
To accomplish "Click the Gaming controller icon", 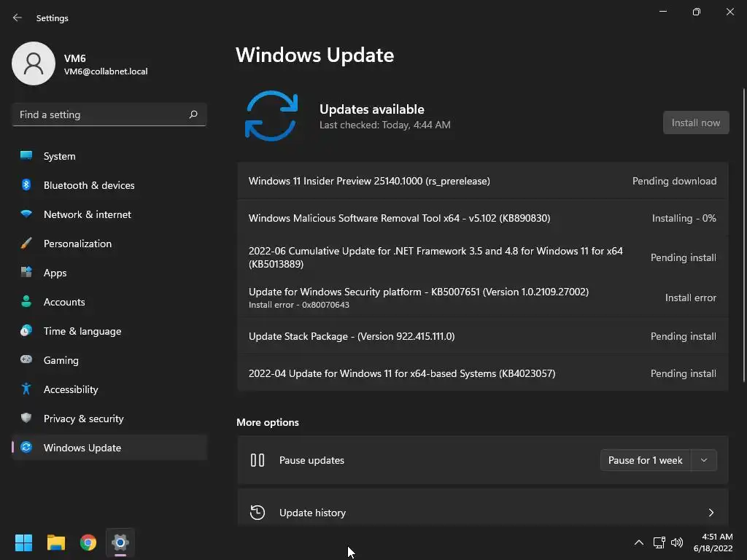I will click(26, 359).
